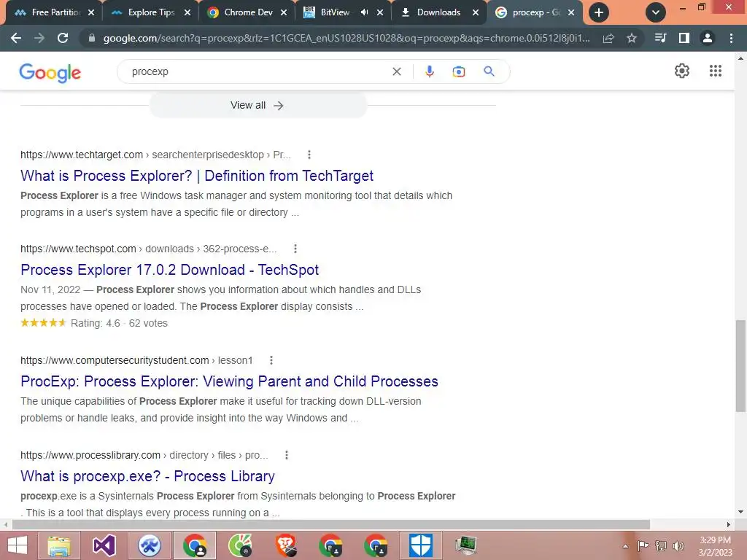Screen dimensions: 747x560
Task: Focus the browser address bar URL
Action: 347,38
